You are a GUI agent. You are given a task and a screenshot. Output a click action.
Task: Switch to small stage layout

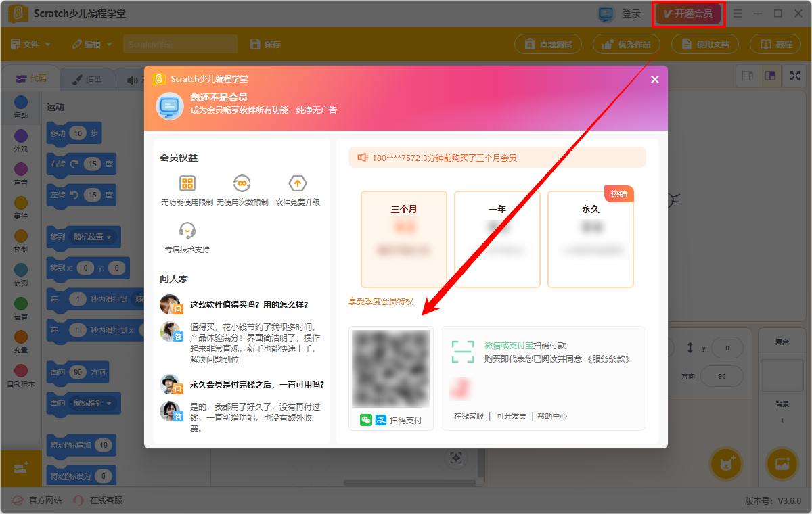point(748,76)
